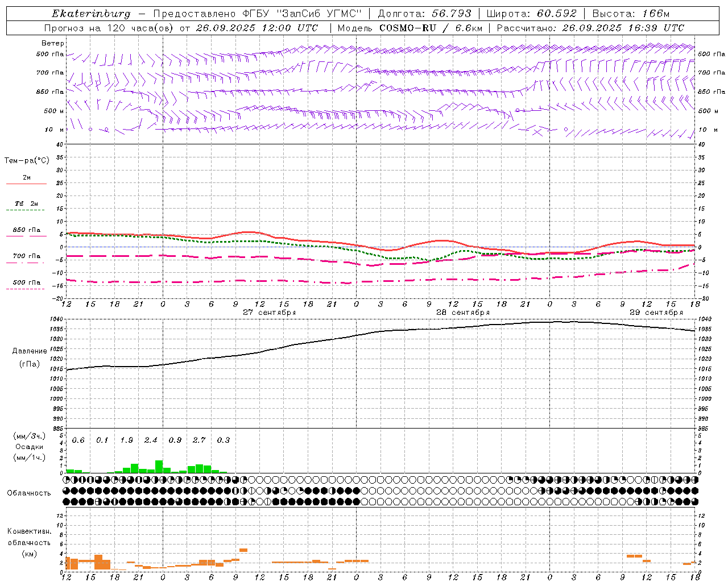The image size is (728, 582).
Task: Click the 1.9 precipitation total value
Action: (x=126, y=440)
